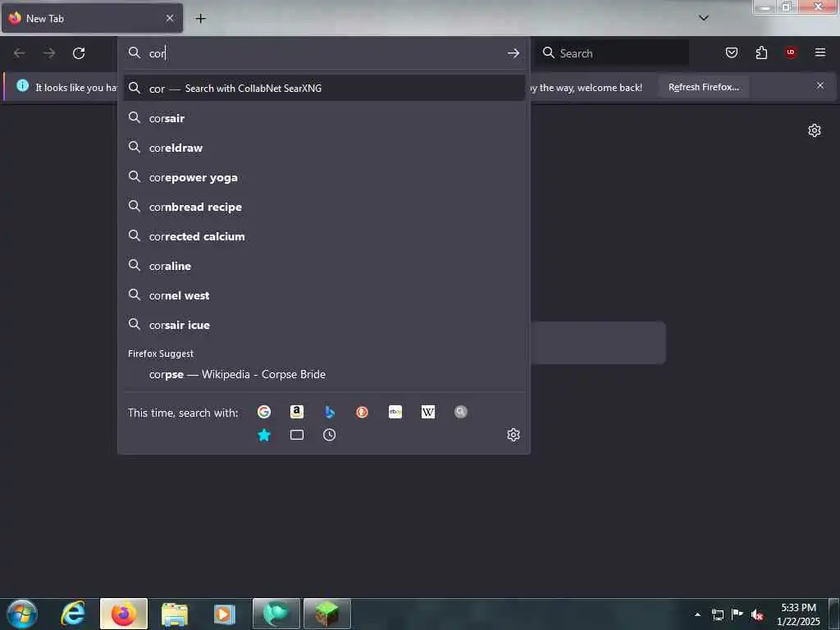Viewport: 840px width, 630px height.
Task: Select cor Search with CollabNet SearXNG
Action: coord(324,89)
